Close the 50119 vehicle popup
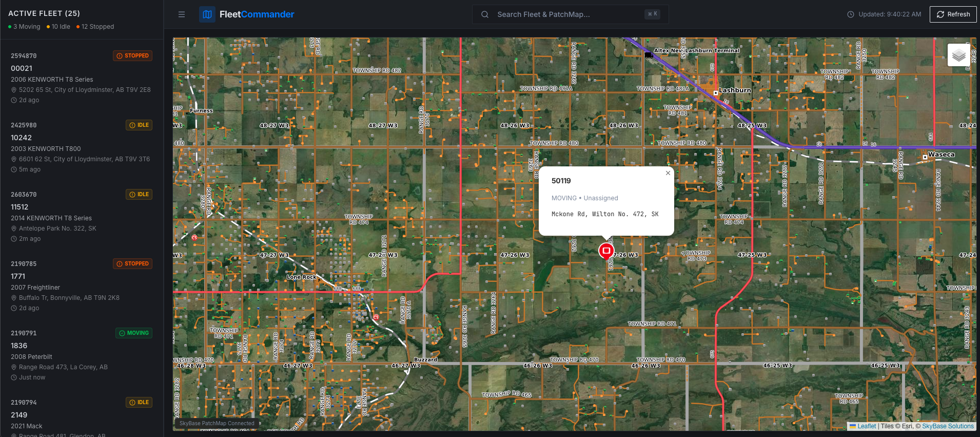The image size is (980, 437). 668,173
